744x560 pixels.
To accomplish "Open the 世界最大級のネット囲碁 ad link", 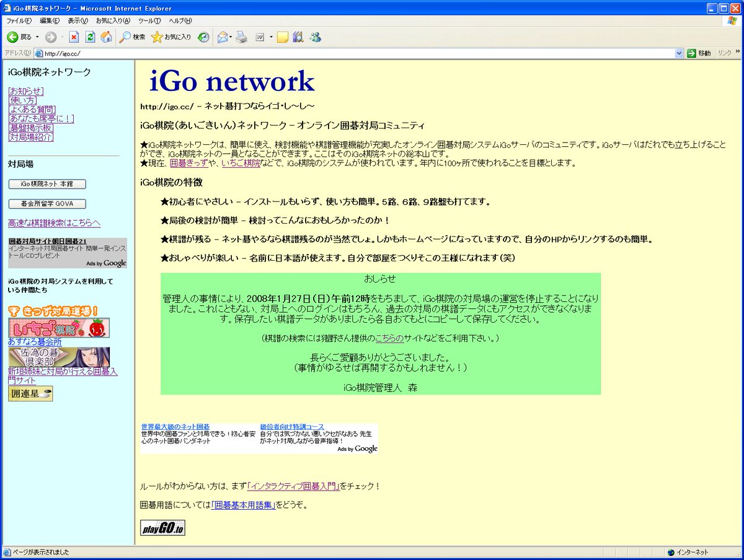I will [x=175, y=427].
